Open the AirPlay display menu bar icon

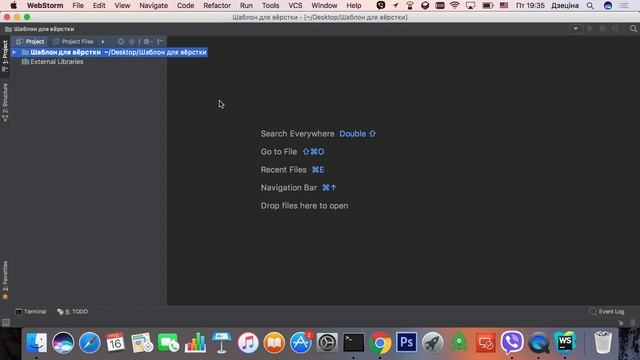(470, 5)
